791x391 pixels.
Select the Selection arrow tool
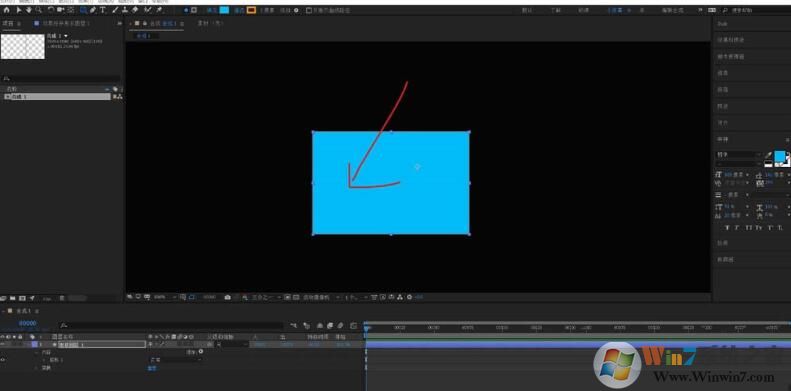pos(19,10)
